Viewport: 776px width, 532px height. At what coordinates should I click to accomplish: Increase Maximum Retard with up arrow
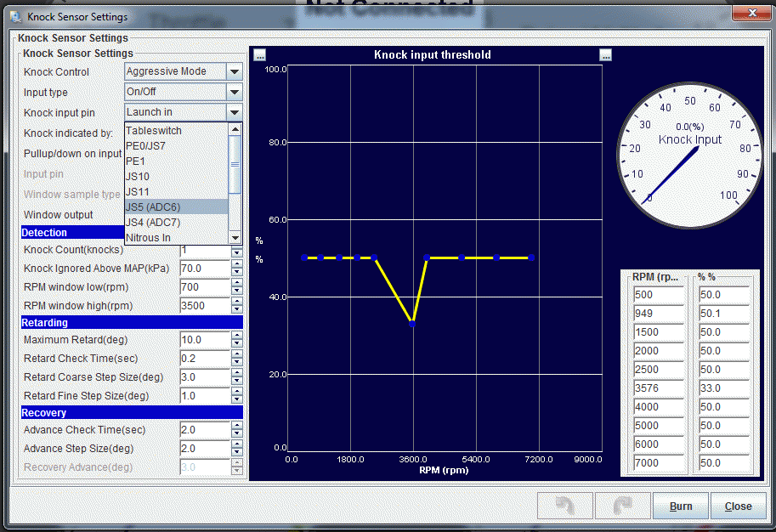pos(237,336)
